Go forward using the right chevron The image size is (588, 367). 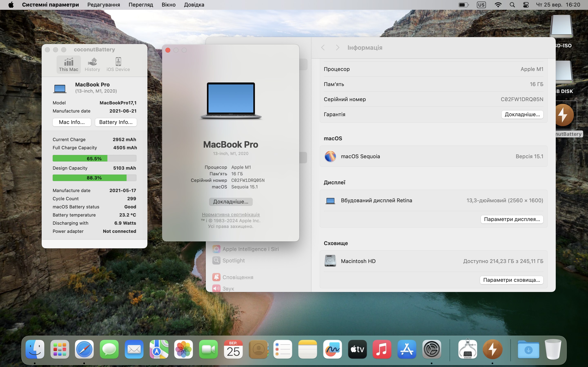coord(337,48)
